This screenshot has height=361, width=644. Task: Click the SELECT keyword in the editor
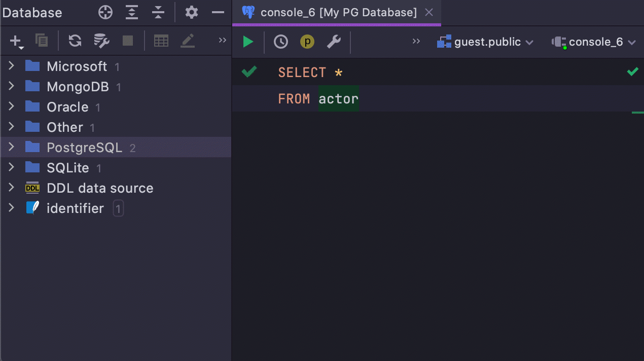302,73
